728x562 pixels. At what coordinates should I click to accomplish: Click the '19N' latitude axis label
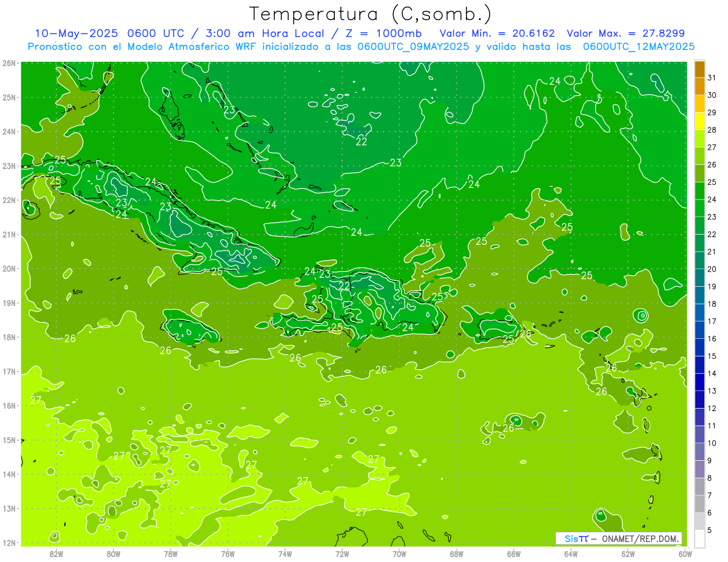tap(8, 303)
